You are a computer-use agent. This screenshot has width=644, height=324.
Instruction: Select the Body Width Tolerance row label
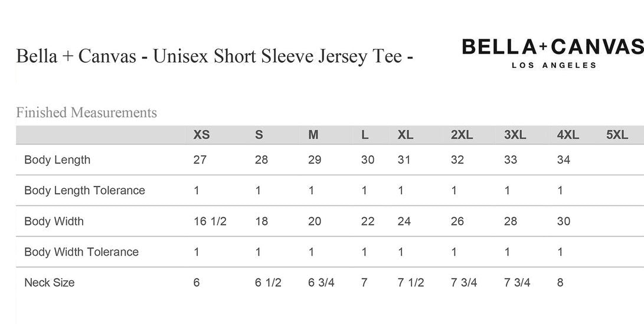[x=81, y=252]
